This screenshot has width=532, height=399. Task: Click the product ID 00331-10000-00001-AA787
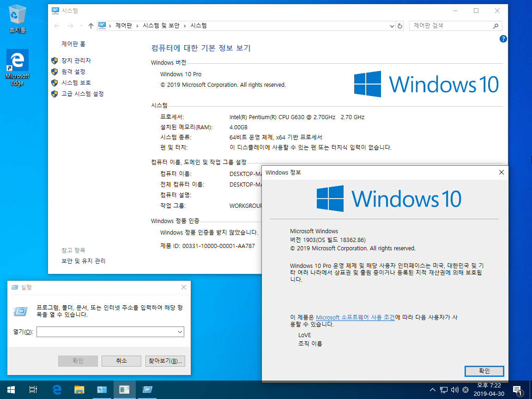pyautogui.click(x=218, y=246)
